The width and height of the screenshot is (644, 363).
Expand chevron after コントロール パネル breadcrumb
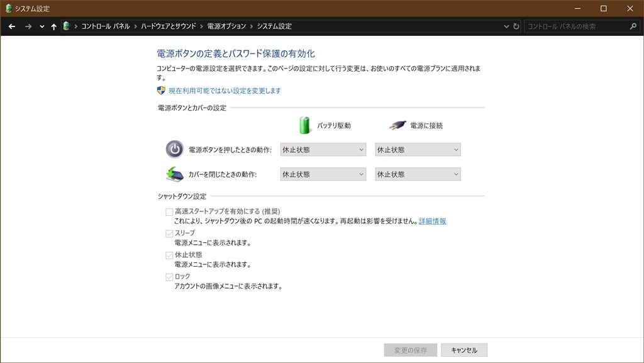tap(136, 26)
